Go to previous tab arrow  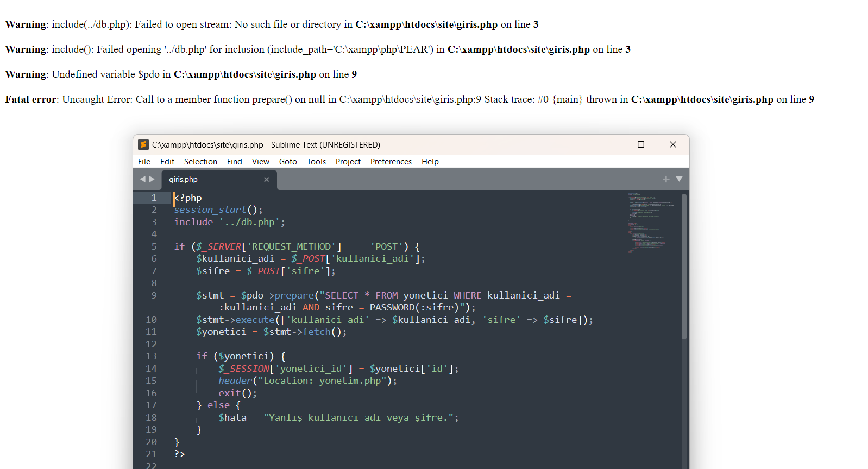143,179
